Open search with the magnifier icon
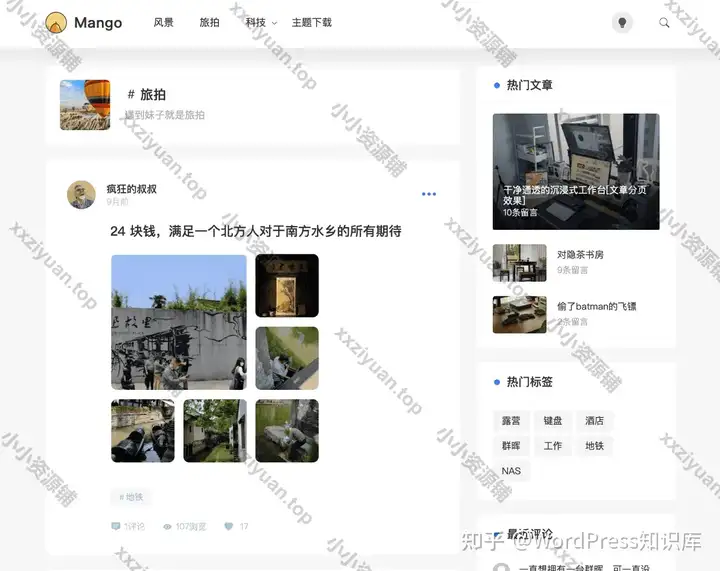The width and height of the screenshot is (720, 571). pos(664,22)
